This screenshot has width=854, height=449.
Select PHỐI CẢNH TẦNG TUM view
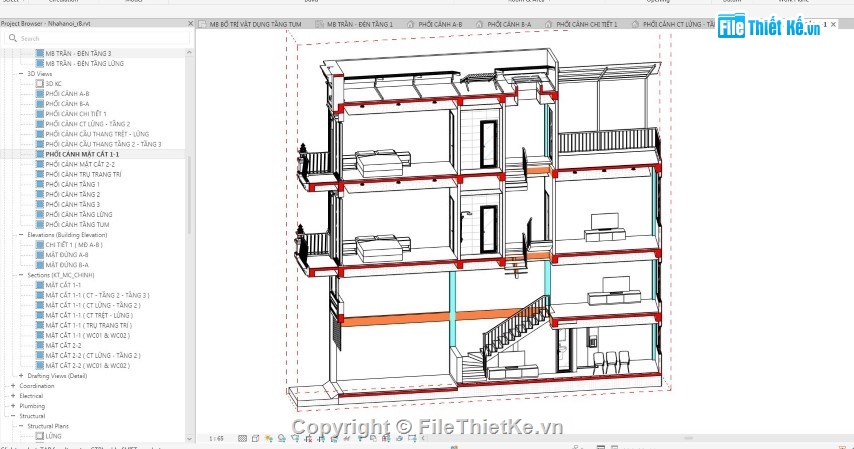click(x=77, y=224)
